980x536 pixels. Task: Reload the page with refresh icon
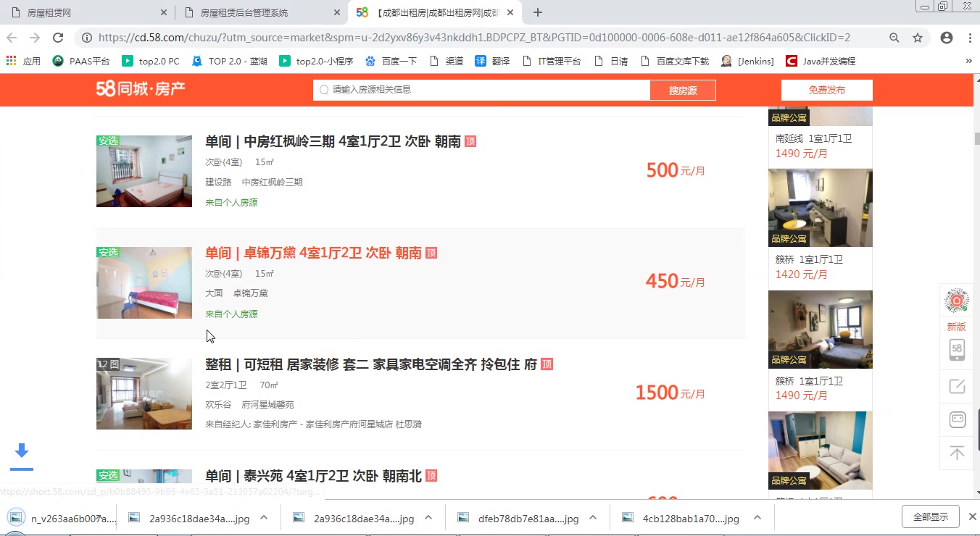point(58,38)
